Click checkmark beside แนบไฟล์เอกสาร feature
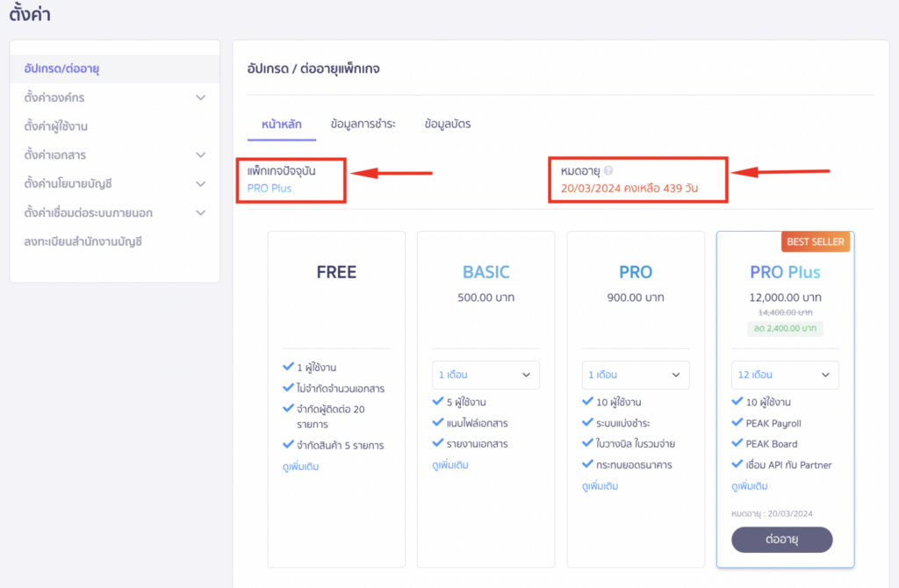899x588 pixels. (438, 423)
